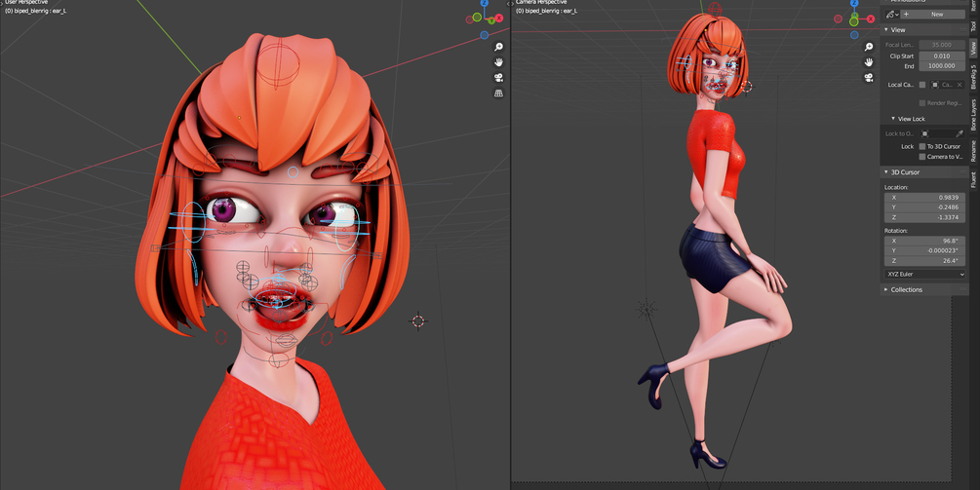Enable Lock To 3D Cursor checkbox
Image resolution: width=980 pixels, height=490 pixels.
(921, 146)
